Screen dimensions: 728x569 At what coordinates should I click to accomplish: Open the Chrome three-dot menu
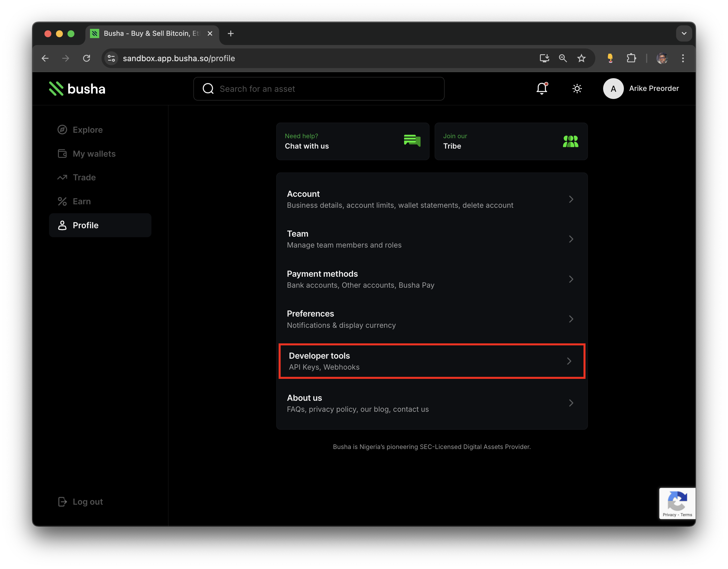pyautogui.click(x=683, y=58)
